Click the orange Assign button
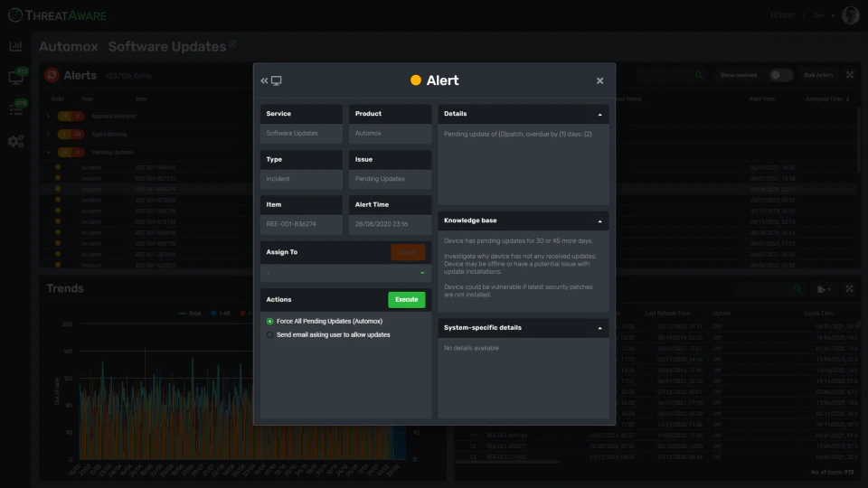 point(408,252)
